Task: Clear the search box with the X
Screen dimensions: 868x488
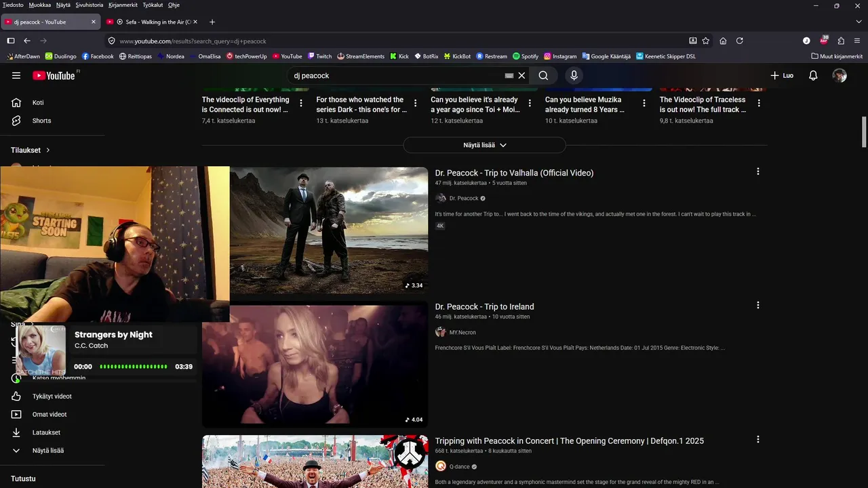Action: pos(521,76)
